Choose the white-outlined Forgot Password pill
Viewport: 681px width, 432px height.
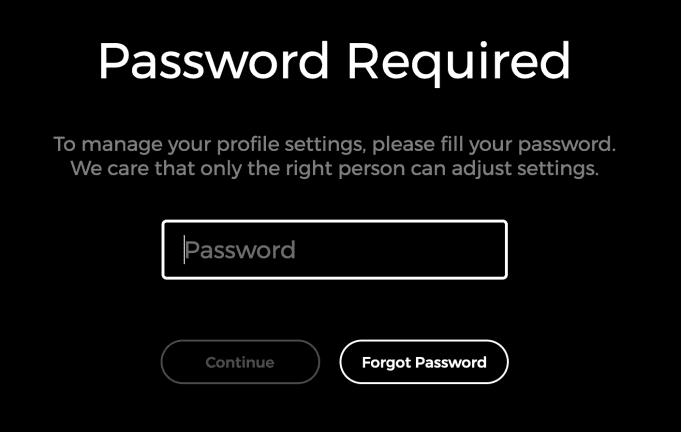pyautogui.click(x=424, y=362)
